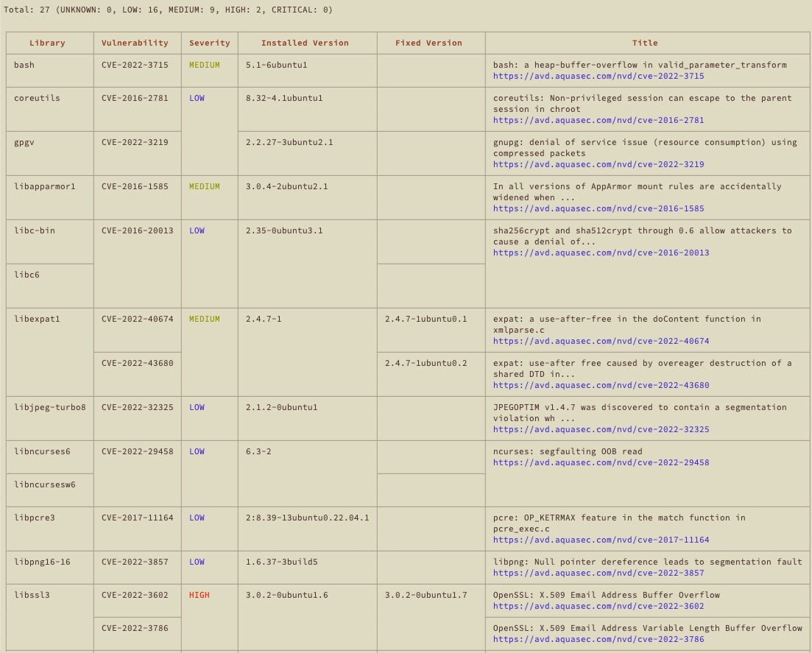Viewport: 812px width, 653px height.
Task: Open the cve-2016-1585 aquasec link
Action: click(598, 208)
